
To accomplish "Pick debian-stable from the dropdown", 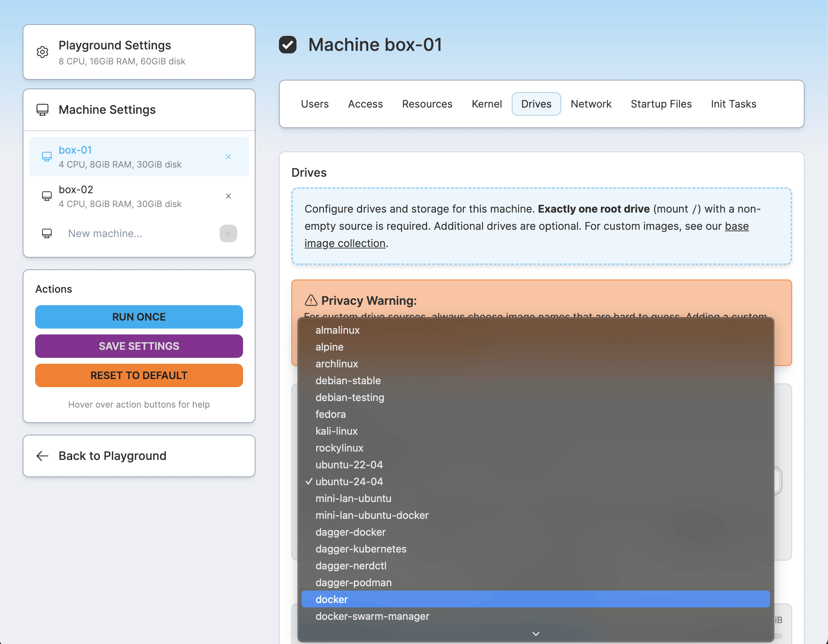I will tap(535, 380).
